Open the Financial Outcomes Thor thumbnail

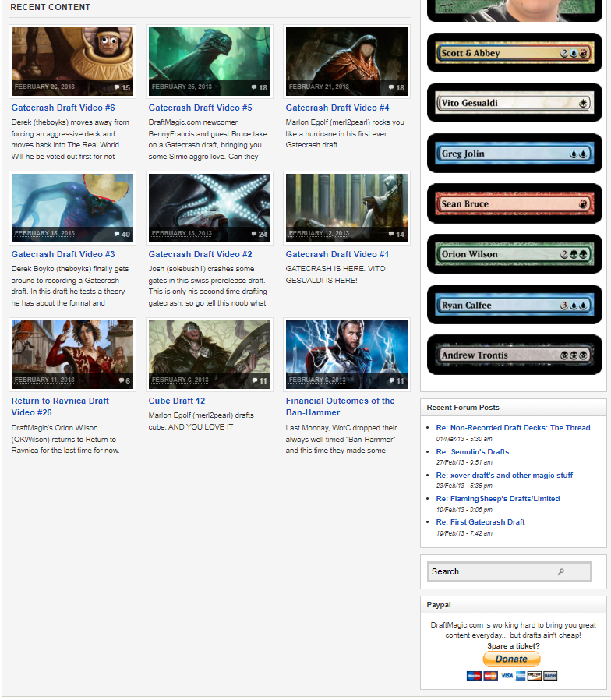[346, 355]
